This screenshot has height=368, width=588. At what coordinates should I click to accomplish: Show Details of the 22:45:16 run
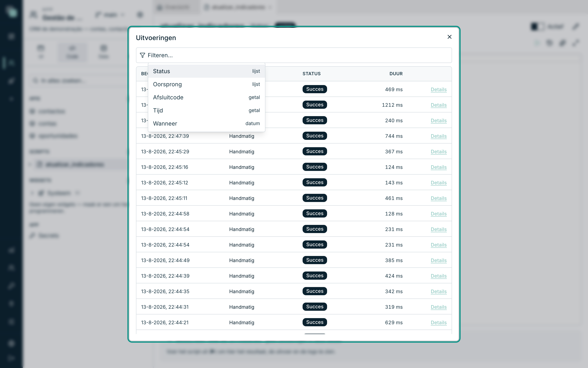[439, 167]
